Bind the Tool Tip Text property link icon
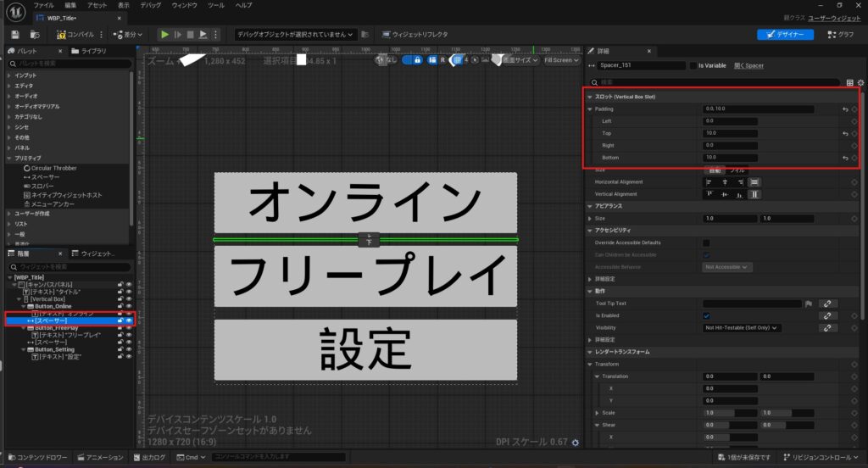 point(827,304)
